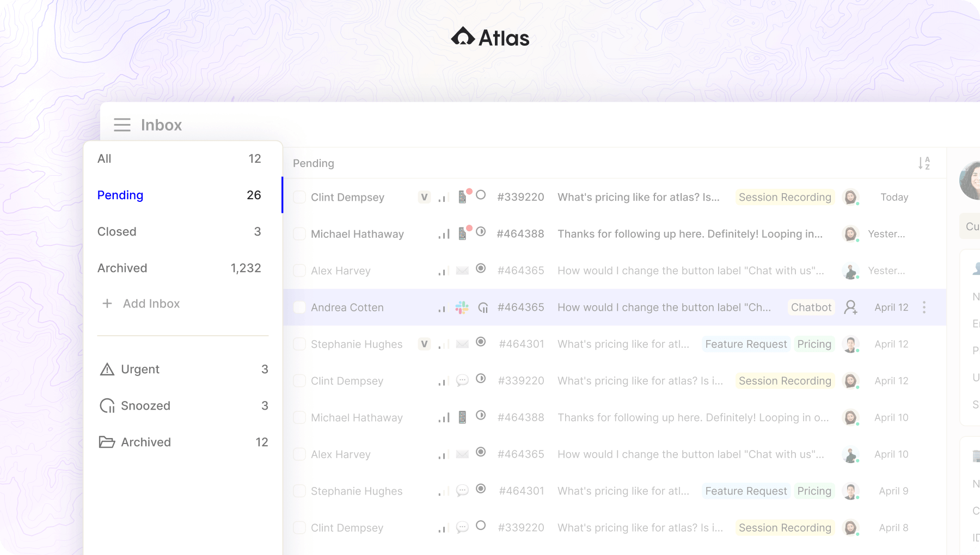
Task: Click the V badge on Stephanie Hughes #464301 April 12 row
Action: point(424,344)
